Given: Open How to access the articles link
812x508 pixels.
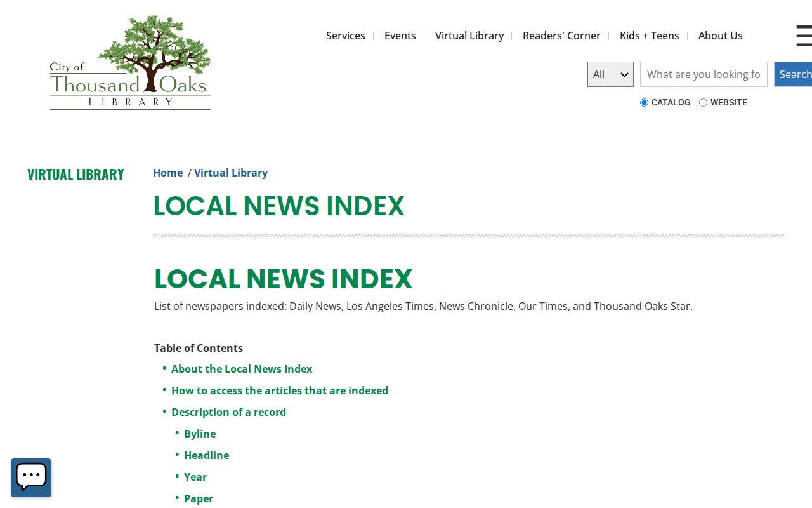Looking at the screenshot, I should point(280,391).
